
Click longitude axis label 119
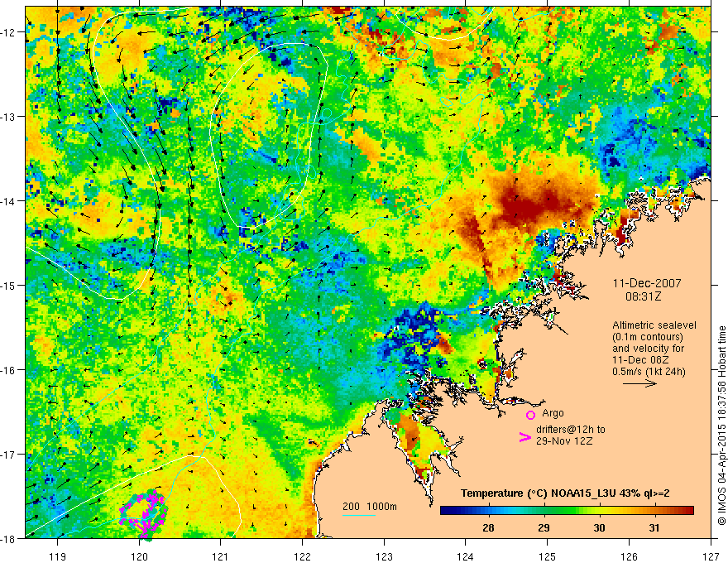[x=58, y=556]
